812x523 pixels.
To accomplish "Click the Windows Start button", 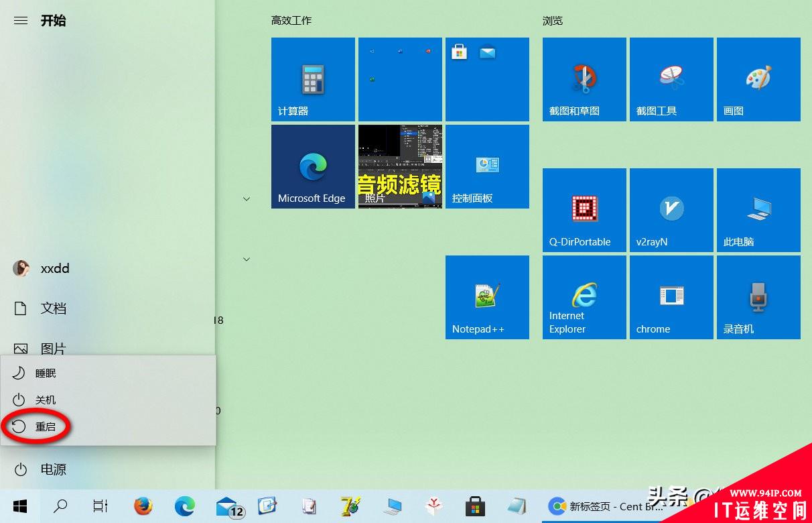I will click(x=20, y=506).
